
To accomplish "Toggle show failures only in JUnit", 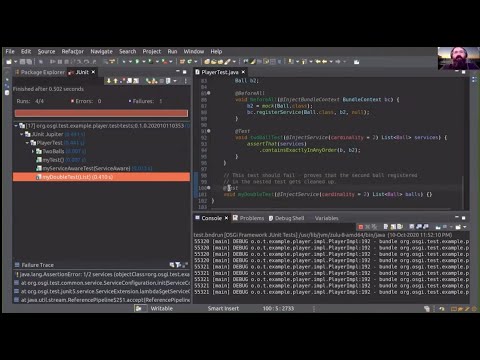I will click(123, 81).
